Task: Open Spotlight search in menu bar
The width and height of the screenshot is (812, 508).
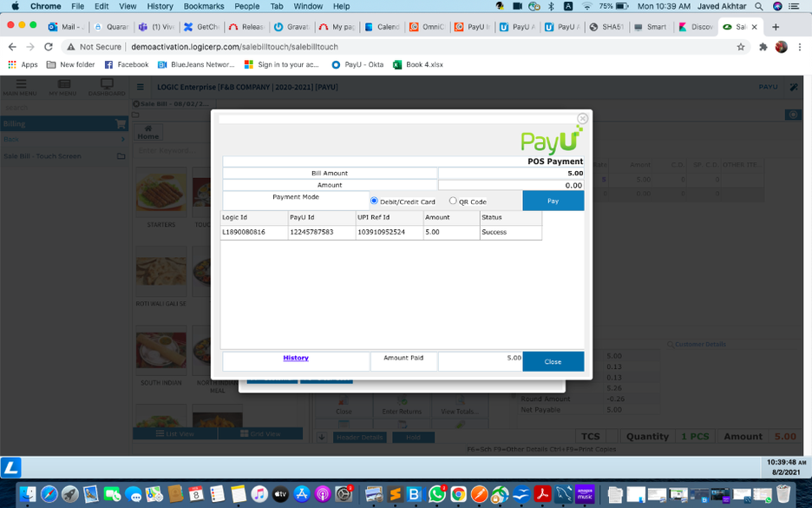Action: 759,6
